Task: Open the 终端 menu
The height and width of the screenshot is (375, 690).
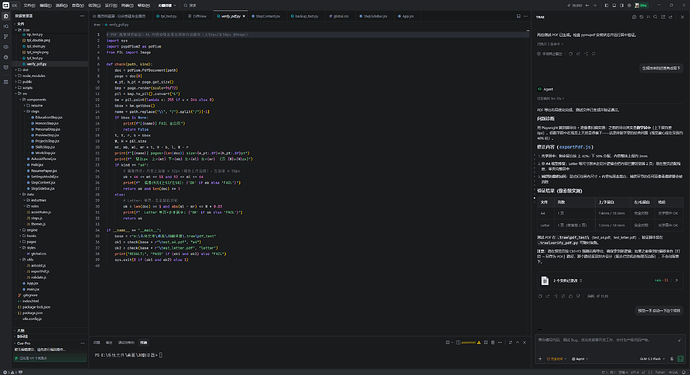Action: (x=127, y=5)
